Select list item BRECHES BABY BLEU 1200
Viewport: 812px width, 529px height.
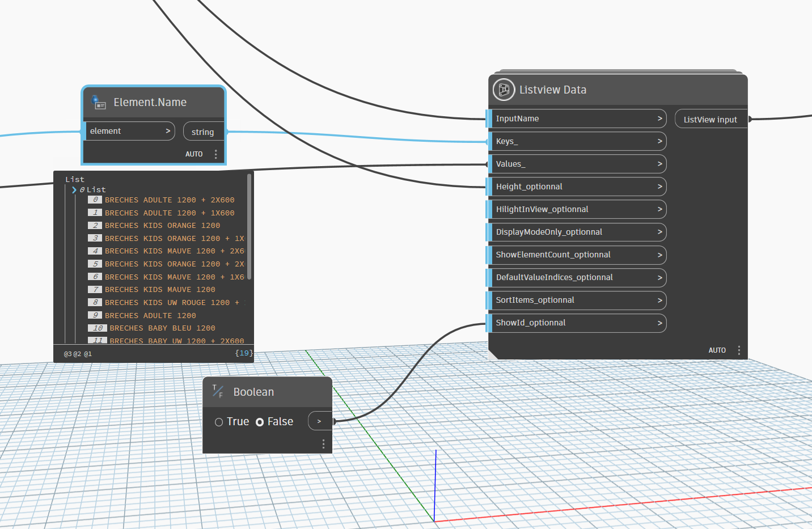162,328
